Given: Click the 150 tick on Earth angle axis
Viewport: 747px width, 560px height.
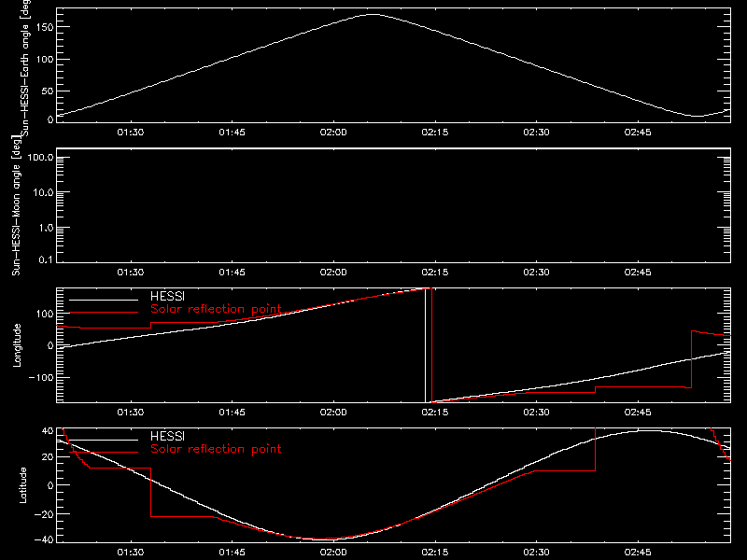Looking at the screenshot, I should click(x=45, y=28).
